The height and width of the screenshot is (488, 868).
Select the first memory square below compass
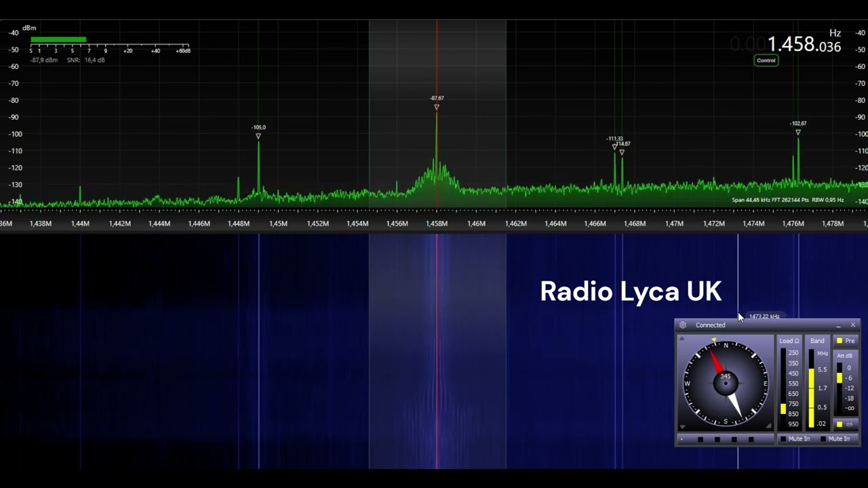coord(701,439)
